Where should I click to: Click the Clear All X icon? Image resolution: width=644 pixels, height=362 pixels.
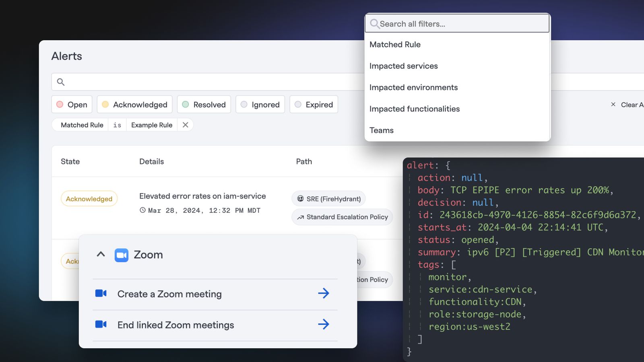[613, 105]
